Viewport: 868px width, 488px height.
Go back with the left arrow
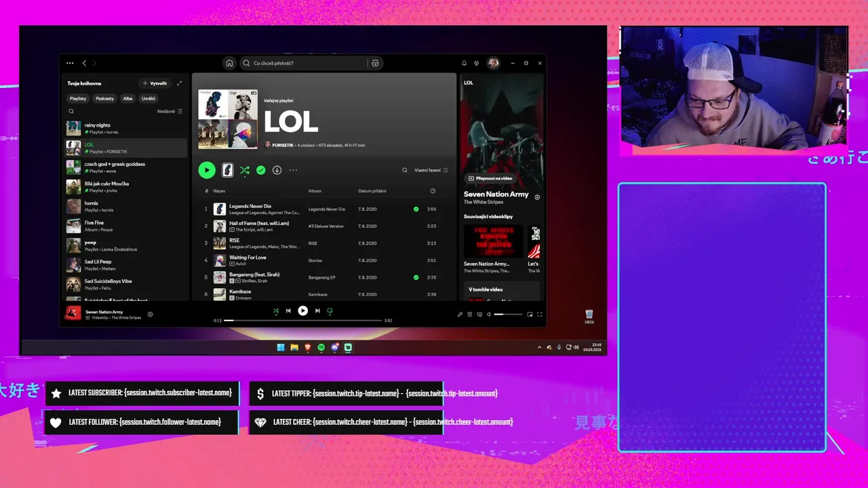tap(84, 63)
